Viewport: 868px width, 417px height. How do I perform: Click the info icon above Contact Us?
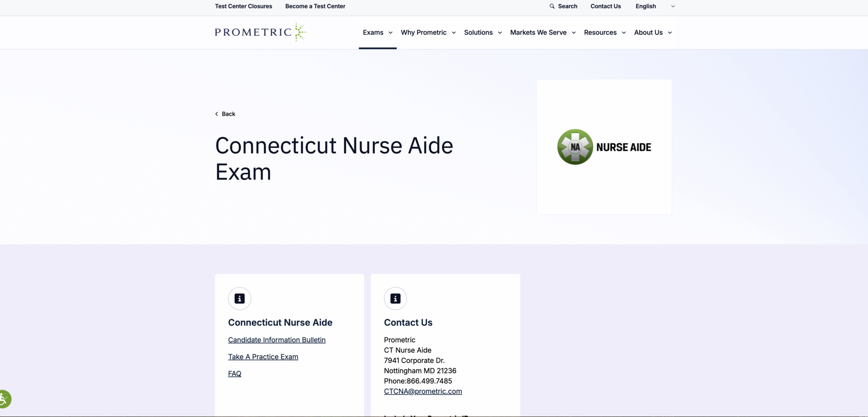(395, 298)
